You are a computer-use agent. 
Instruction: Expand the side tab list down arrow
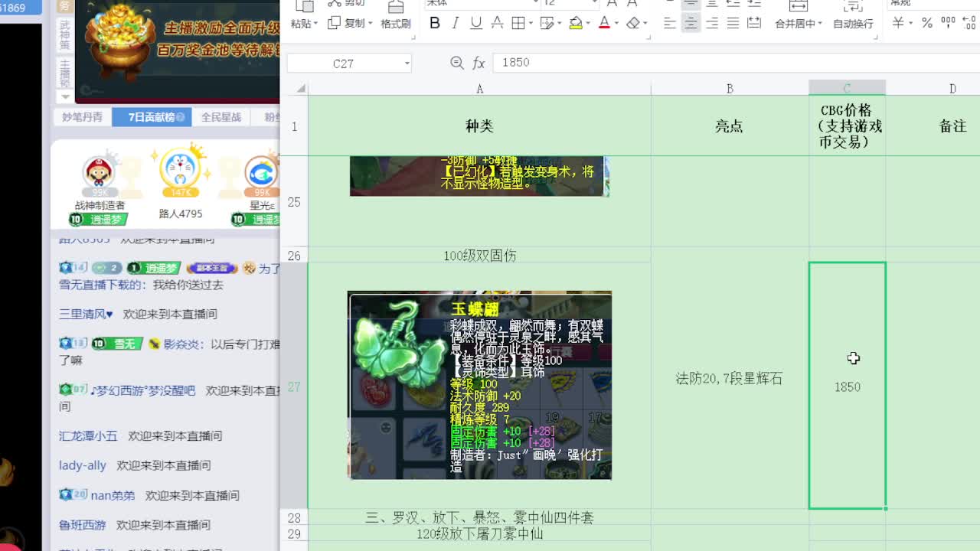click(x=65, y=96)
